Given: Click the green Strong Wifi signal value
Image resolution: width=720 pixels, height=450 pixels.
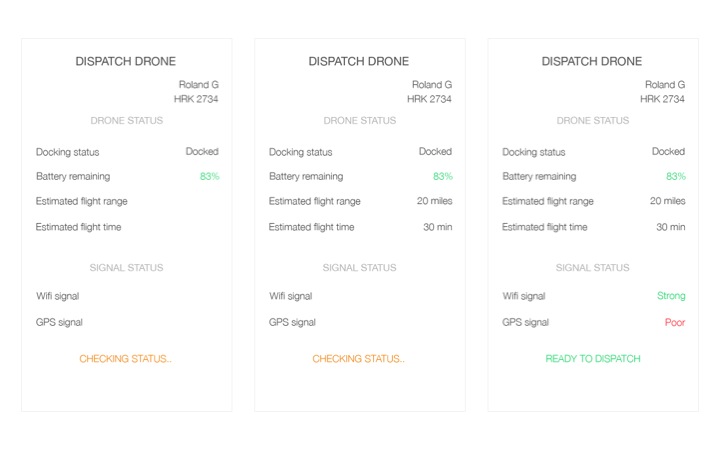Looking at the screenshot, I should point(671,296).
